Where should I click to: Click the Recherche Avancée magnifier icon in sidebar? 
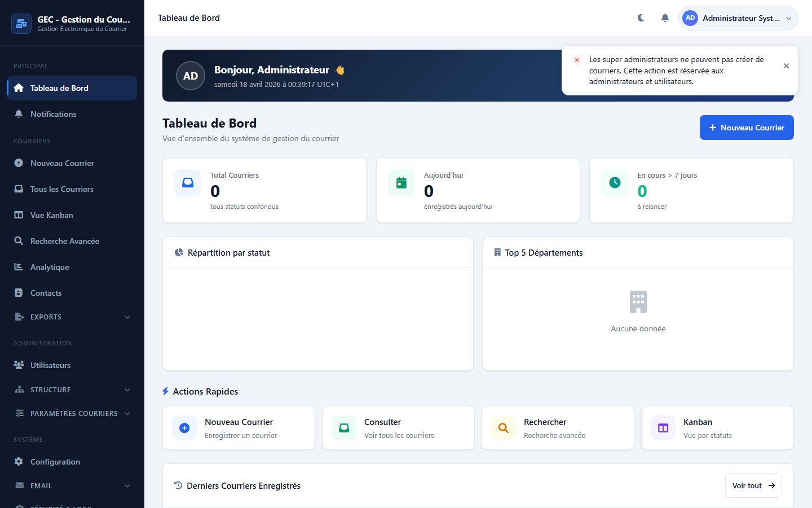(19, 241)
